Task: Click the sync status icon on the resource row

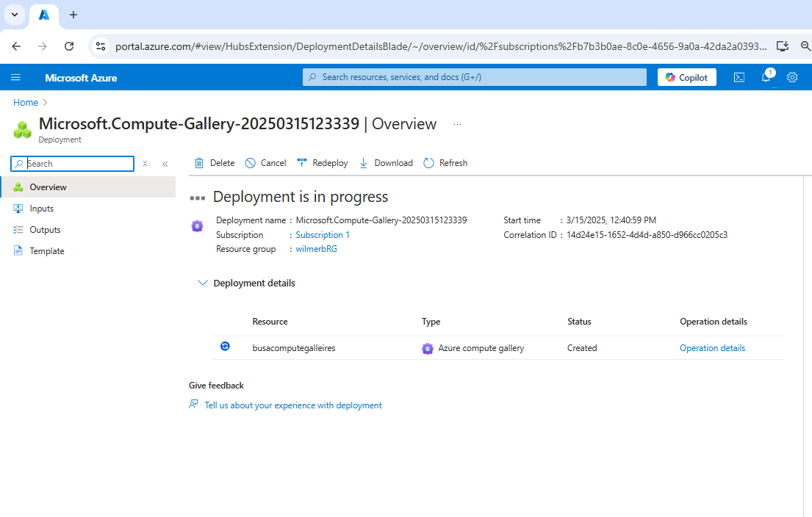Action: click(226, 346)
